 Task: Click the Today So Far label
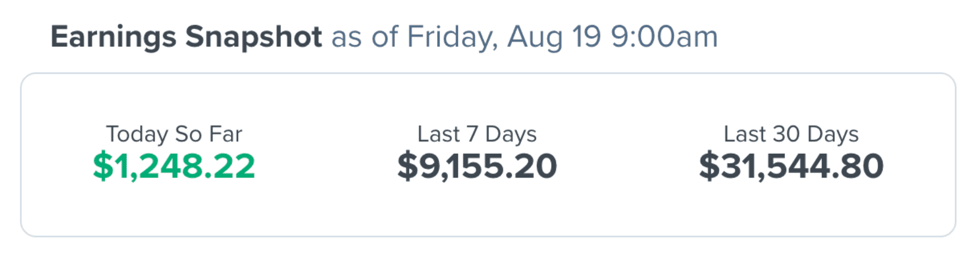174,134
